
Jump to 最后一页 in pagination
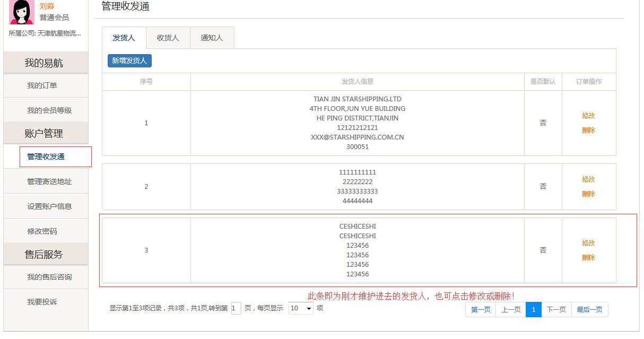[589, 310]
